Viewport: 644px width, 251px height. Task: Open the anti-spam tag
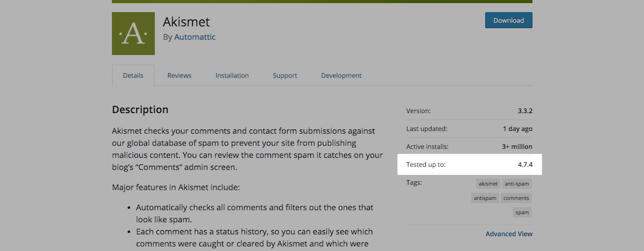516,183
